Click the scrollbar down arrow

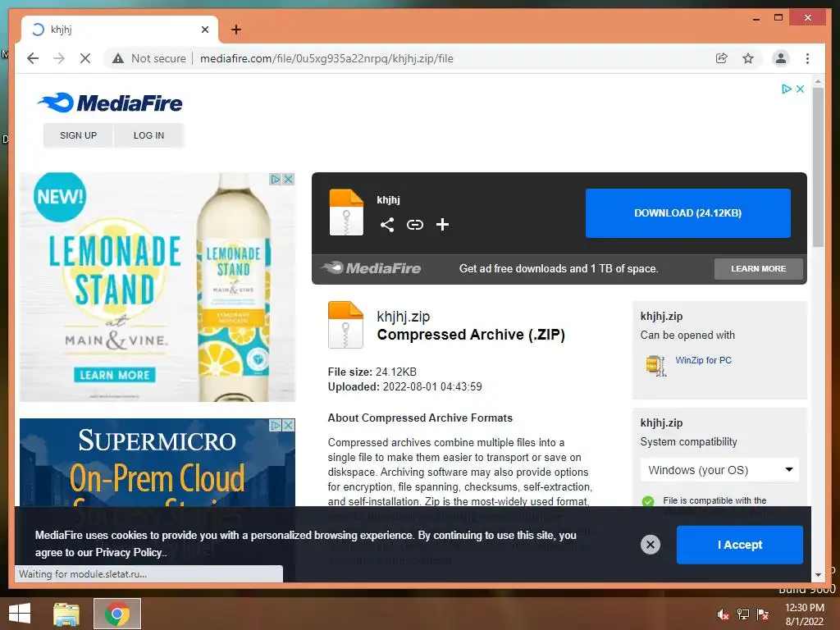(818, 575)
